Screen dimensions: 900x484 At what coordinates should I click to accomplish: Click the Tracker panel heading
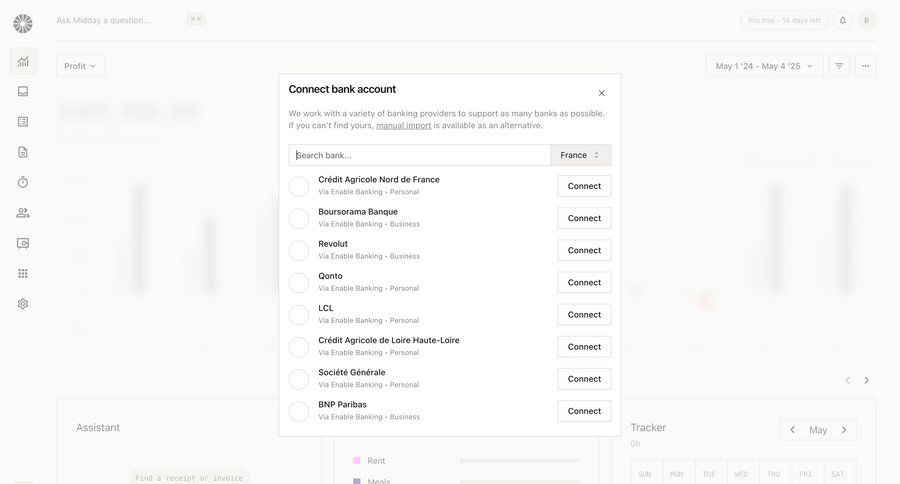648,428
